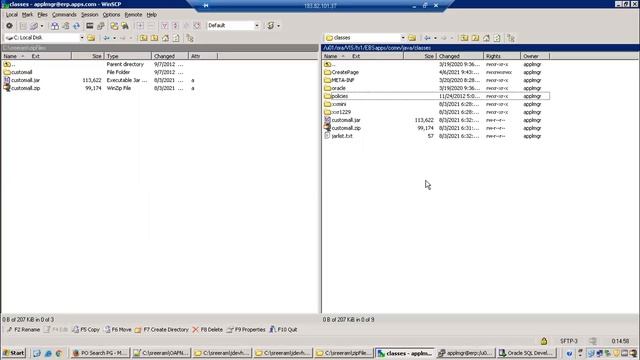Viewport: 640px width, 360px height.
Task: Toggle directory tree in remote panel
Action: point(511,38)
